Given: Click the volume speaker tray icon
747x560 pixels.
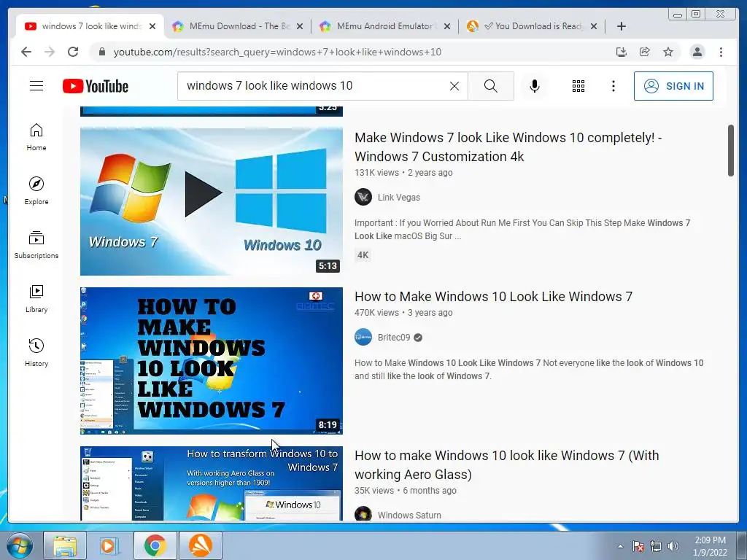Looking at the screenshot, I should pyautogui.click(x=673, y=546).
